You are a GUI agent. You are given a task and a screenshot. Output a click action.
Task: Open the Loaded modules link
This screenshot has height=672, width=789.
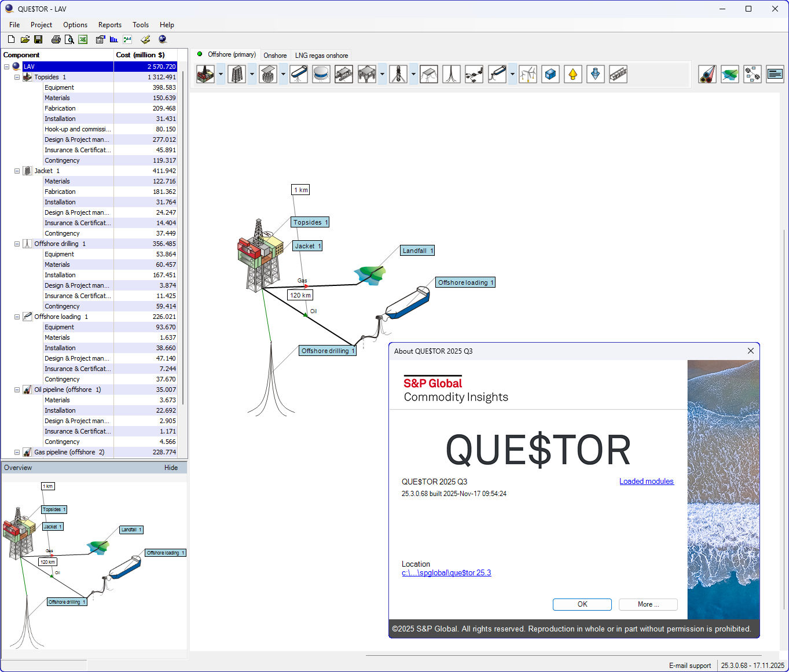point(646,481)
